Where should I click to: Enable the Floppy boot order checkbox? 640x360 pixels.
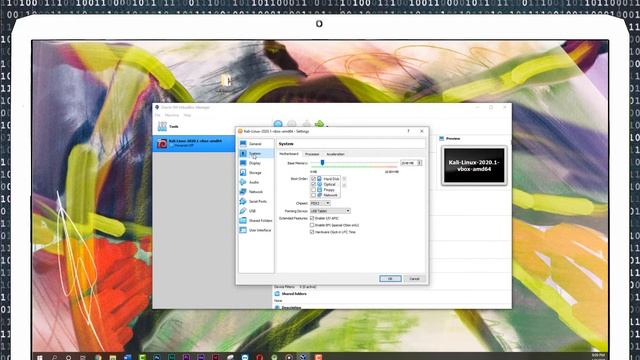point(313,189)
